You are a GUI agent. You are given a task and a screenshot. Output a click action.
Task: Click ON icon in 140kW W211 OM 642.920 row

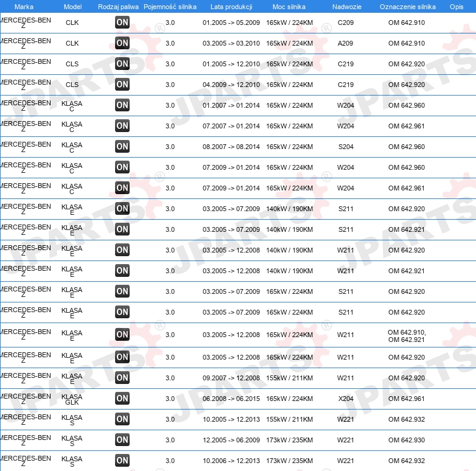click(122, 250)
